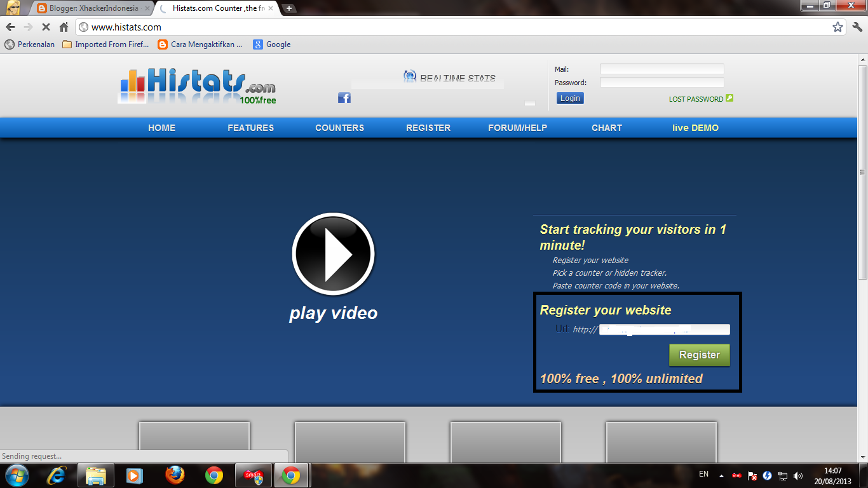
Task: Open the Perkenalan bookmark
Action: coord(30,44)
